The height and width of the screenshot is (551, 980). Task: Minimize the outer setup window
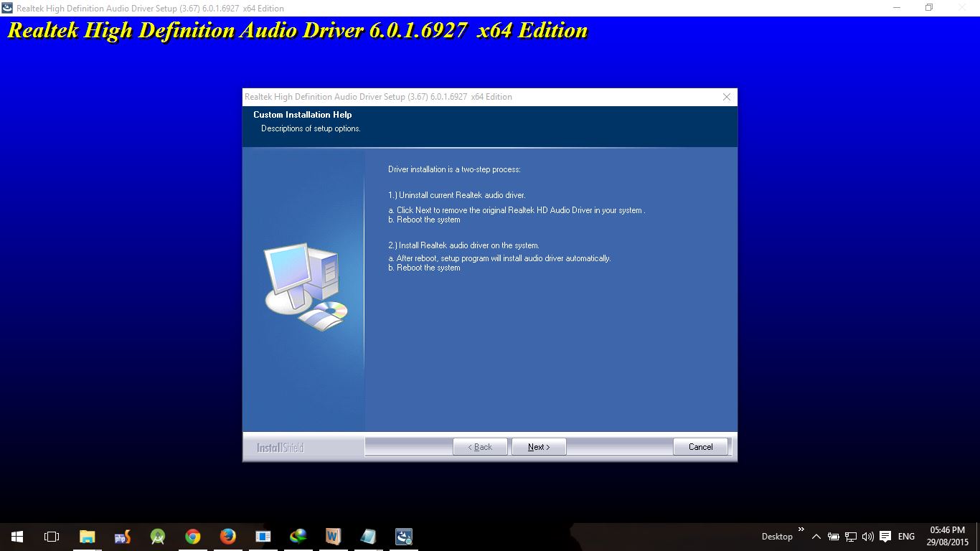[x=897, y=8]
